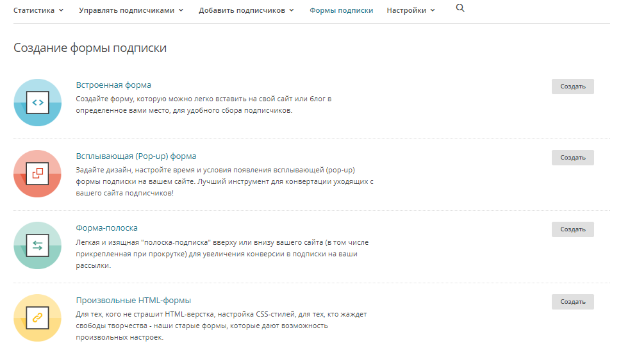This screenshot has height=364, width=621.
Task: Go to the Формы подписки tab
Action: [x=341, y=10]
